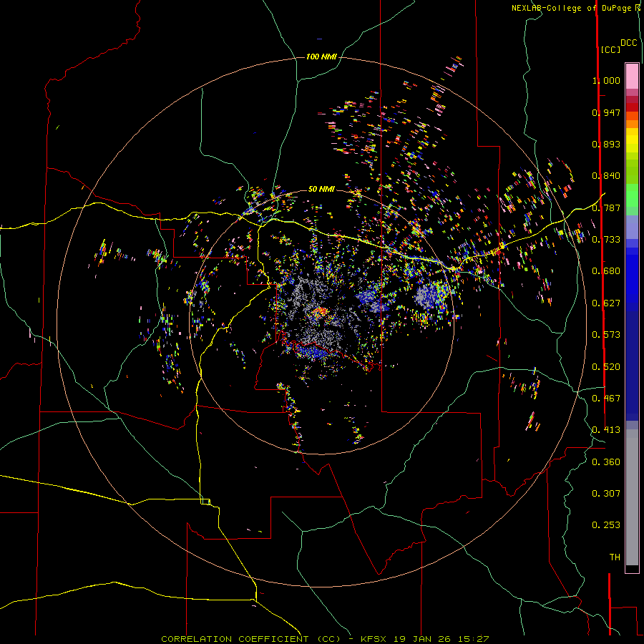Click the 0.307 scale value
The image size is (644, 644).
pos(606,494)
